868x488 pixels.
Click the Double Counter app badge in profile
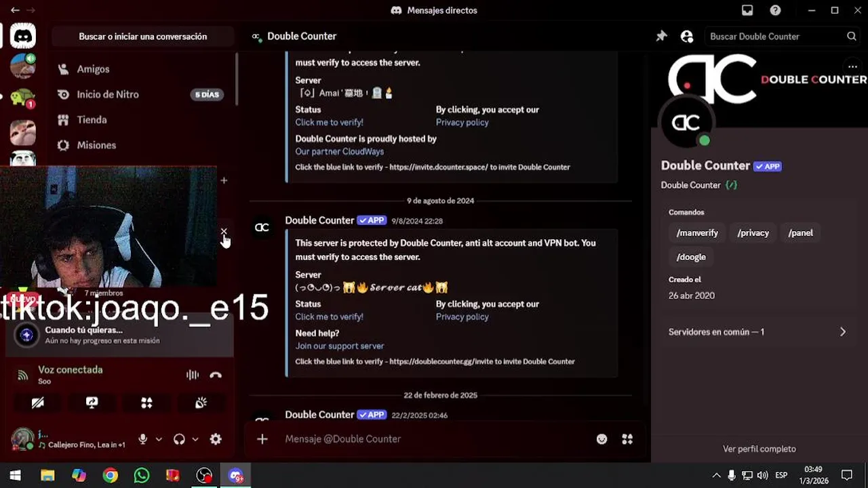[768, 166]
